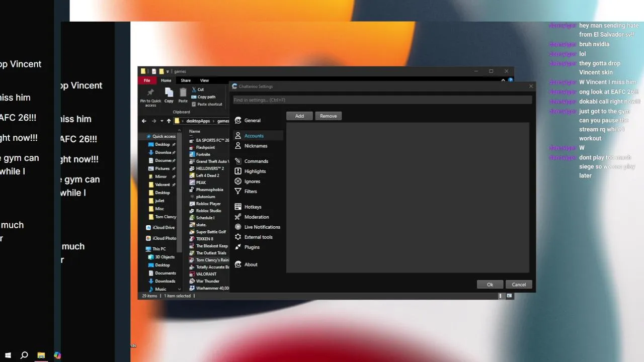
Task: Open taskbar search
Action: (x=24, y=355)
